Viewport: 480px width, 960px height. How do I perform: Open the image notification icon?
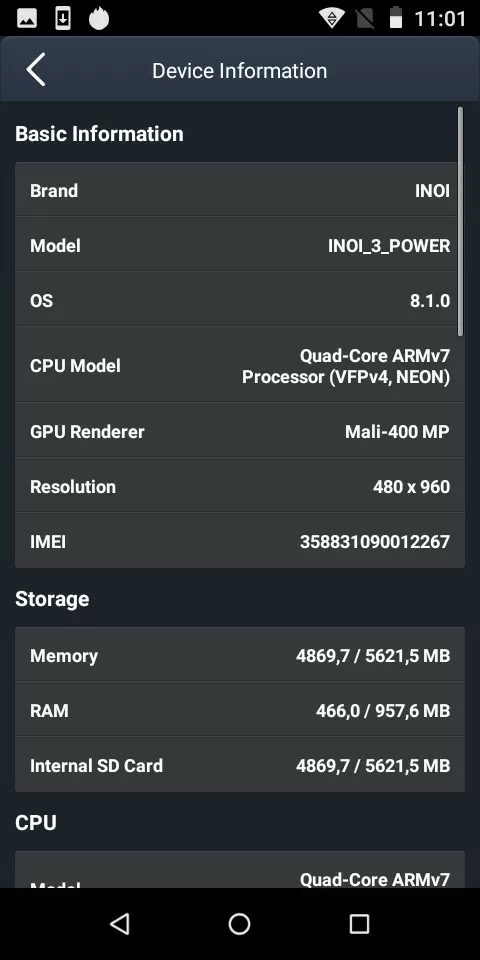(27, 19)
